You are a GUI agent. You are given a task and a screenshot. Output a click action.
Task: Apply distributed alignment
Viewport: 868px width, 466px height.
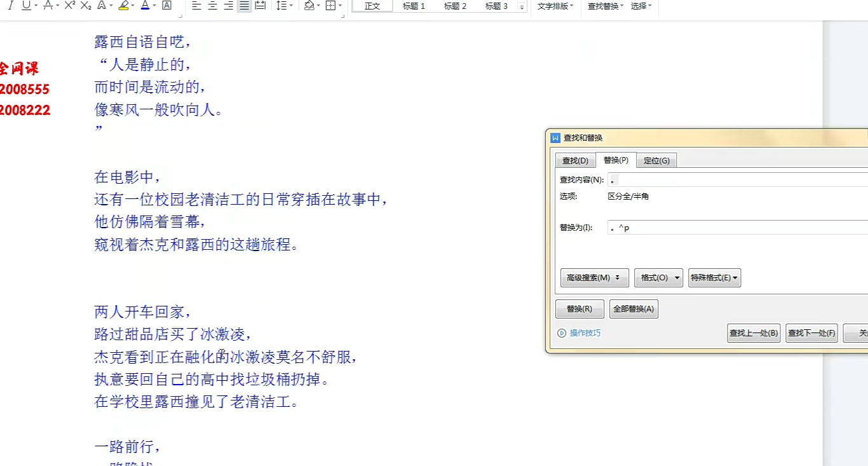pyautogui.click(x=260, y=6)
